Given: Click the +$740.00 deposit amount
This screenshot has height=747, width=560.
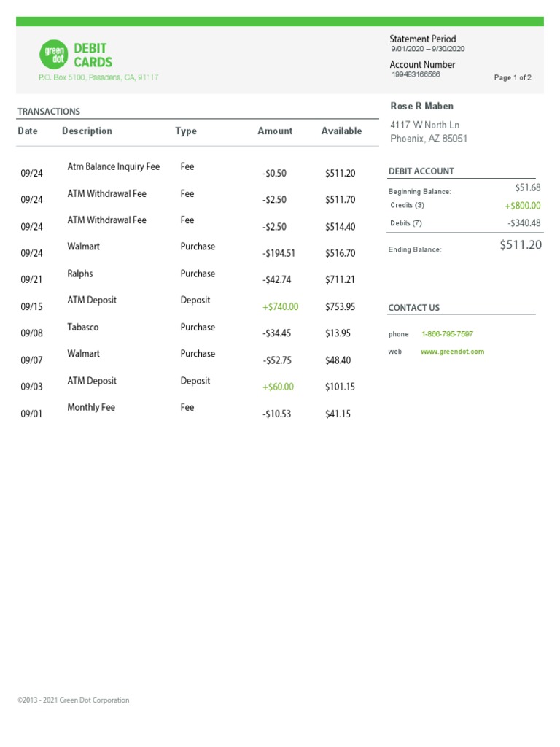Looking at the screenshot, I should (280, 307).
